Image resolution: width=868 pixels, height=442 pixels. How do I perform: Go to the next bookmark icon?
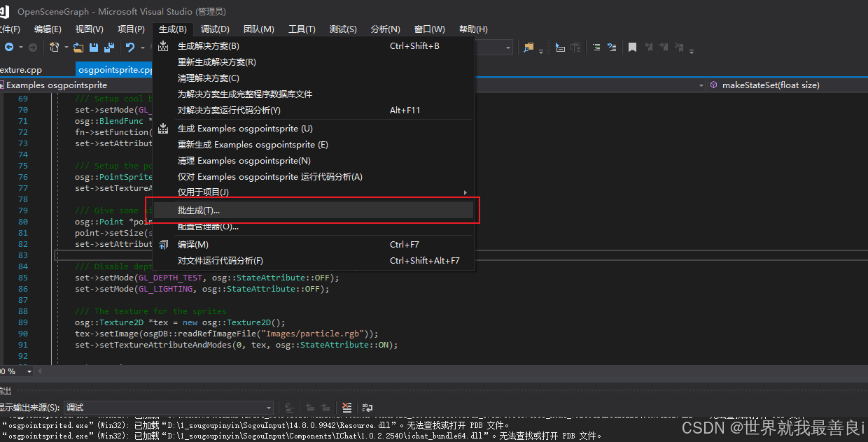point(664,47)
